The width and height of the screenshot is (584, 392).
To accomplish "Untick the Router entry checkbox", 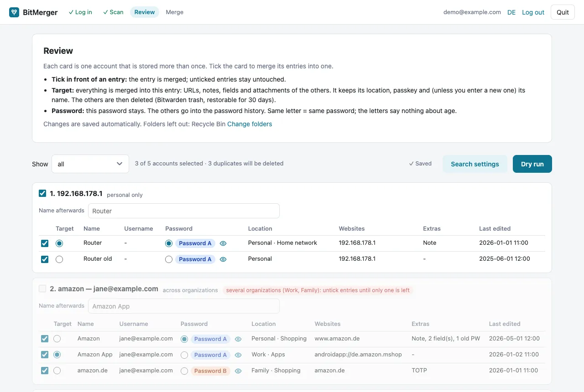I will (x=45, y=243).
